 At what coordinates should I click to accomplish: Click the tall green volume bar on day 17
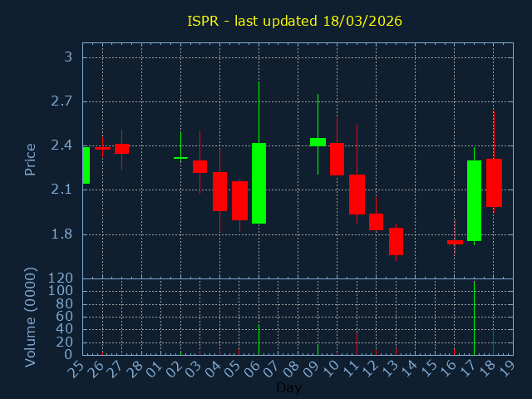click(x=474, y=318)
